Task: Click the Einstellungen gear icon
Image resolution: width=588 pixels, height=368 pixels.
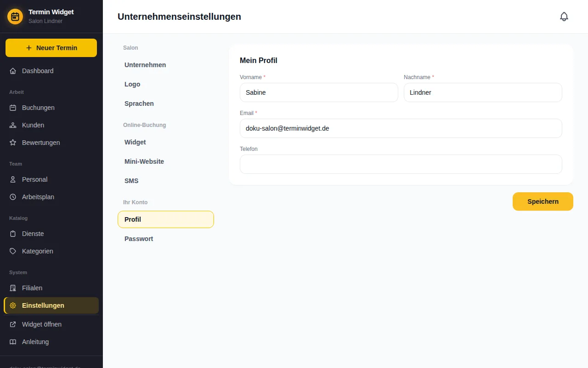Action: [13, 305]
